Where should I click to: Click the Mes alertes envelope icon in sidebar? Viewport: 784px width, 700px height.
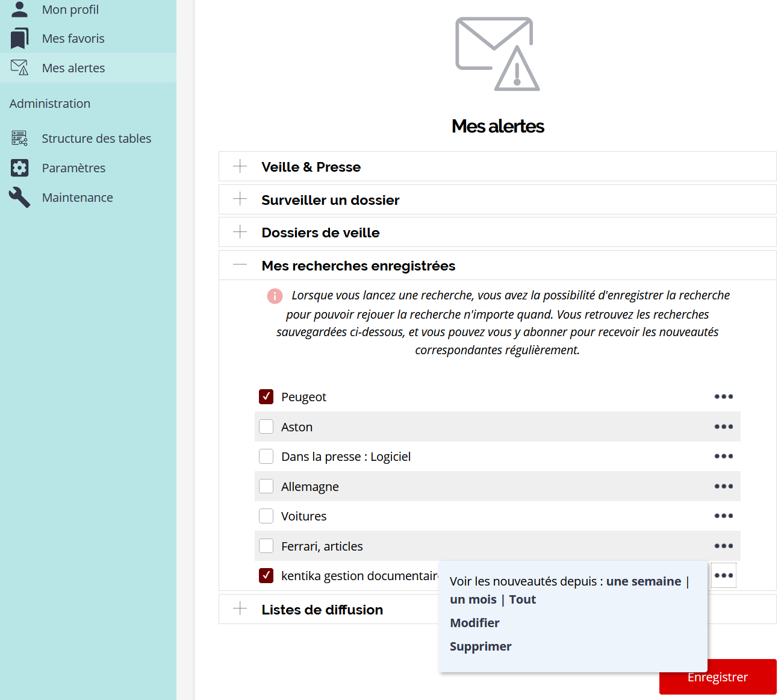(19, 67)
